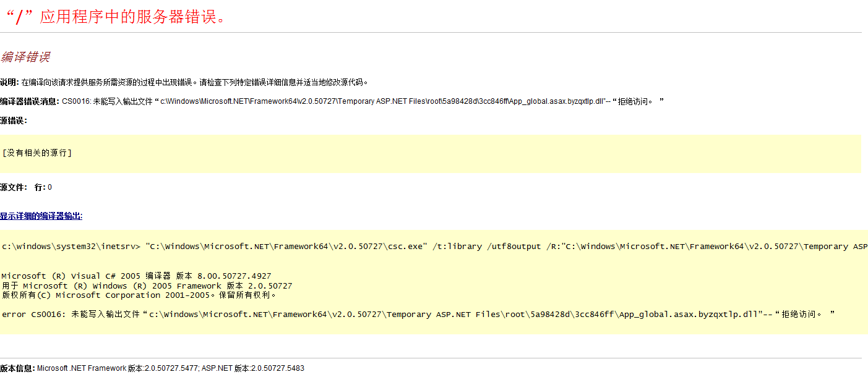
Task: Click the 显示详细的编译器输出 link
Action: tap(41, 216)
